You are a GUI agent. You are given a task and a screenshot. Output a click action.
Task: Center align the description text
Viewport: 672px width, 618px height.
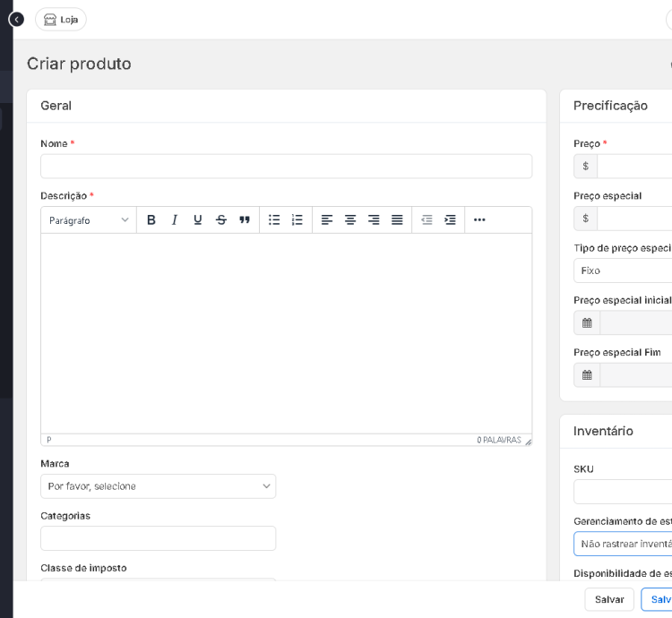tap(350, 220)
